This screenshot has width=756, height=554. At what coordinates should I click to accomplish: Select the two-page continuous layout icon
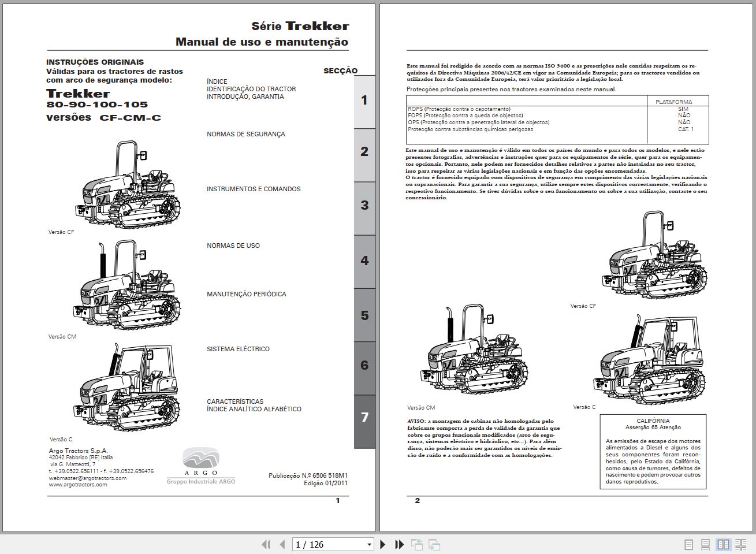740,544
